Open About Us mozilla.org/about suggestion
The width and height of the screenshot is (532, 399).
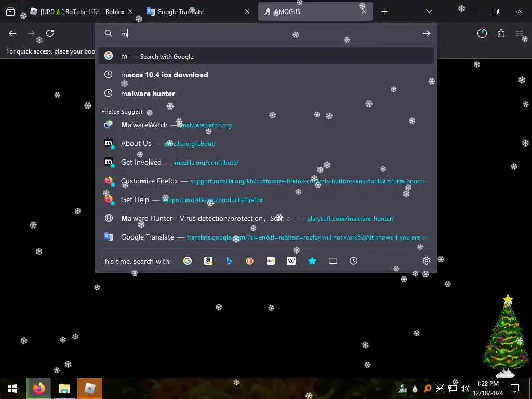(266, 143)
